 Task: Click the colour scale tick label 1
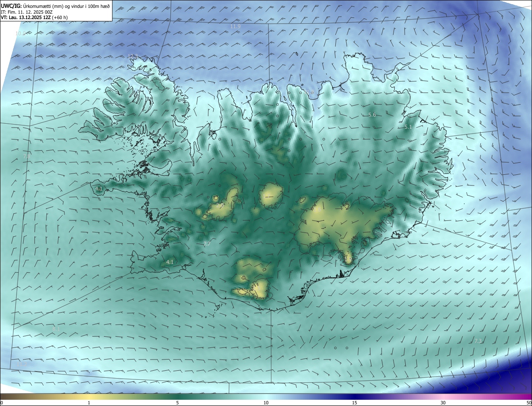[89, 403]
